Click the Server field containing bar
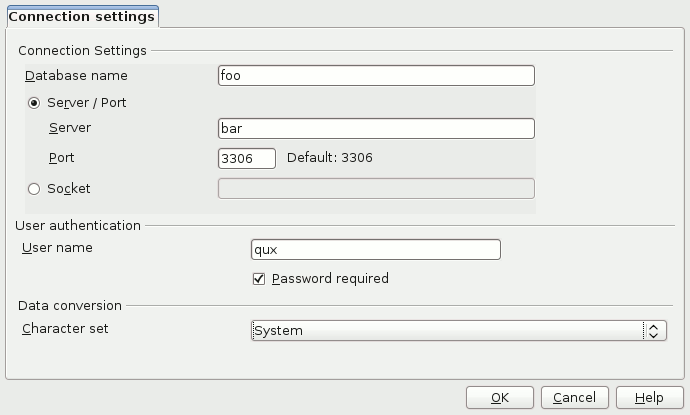690x415 pixels. (375, 129)
